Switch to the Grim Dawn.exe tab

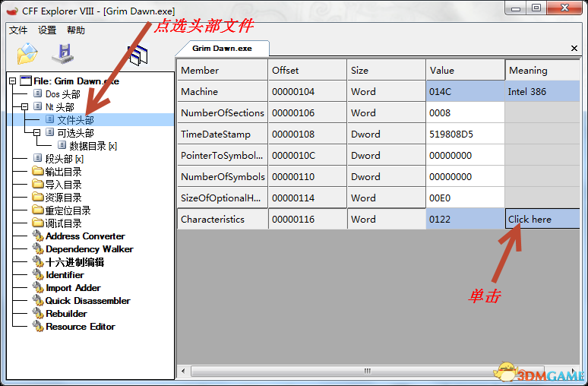tap(222, 49)
